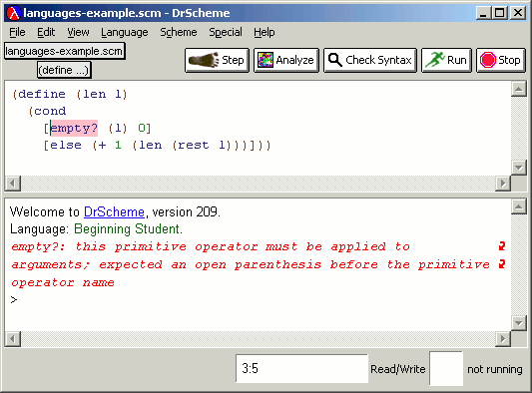532x393 pixels.
Task: Click the word define in the code
Action: [42, 94]
